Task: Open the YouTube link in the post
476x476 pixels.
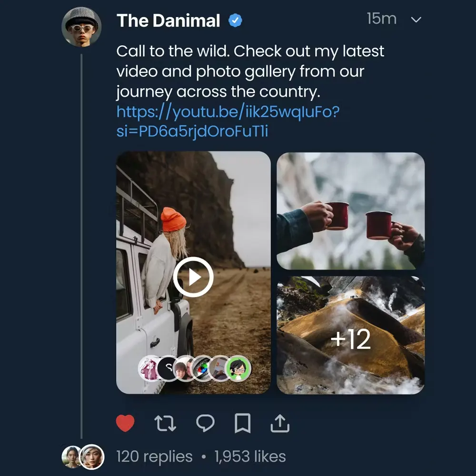Action: coord(228,121)
